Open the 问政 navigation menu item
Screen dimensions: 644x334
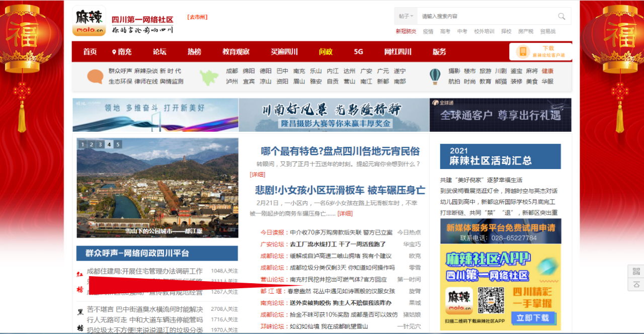pyautogui.click(x=326, y=52)
